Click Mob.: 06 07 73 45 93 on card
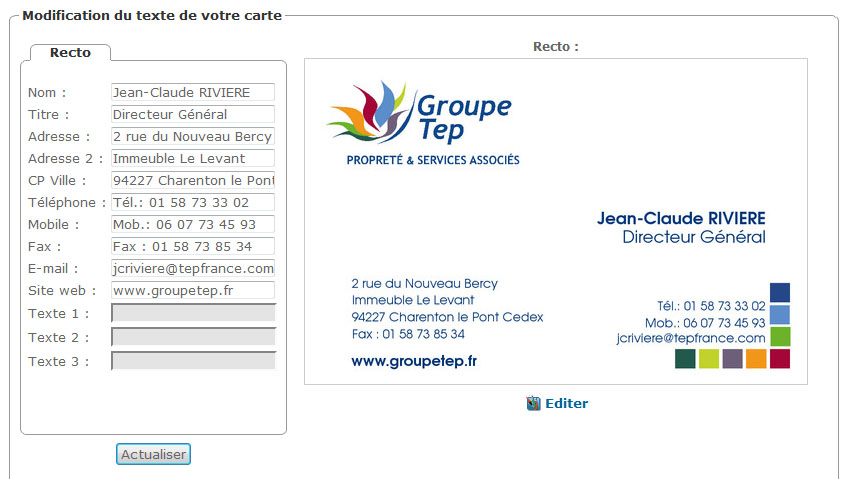Viewport: 850px width, 479px height. (x=705, y=323)
